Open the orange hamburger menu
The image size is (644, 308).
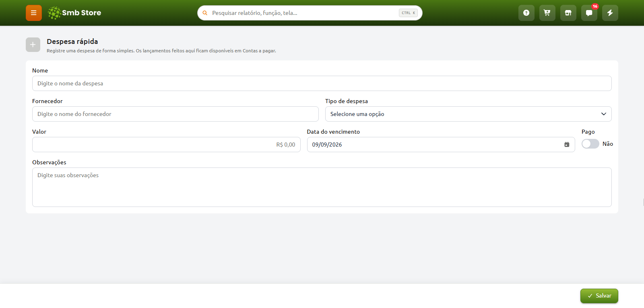tap(34, 13)
